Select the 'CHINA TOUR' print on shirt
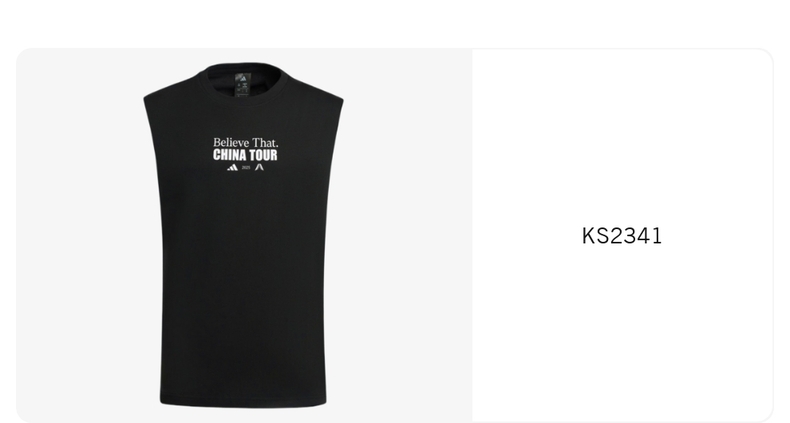Viewport: 790px width, 423px height. [245, 155]
